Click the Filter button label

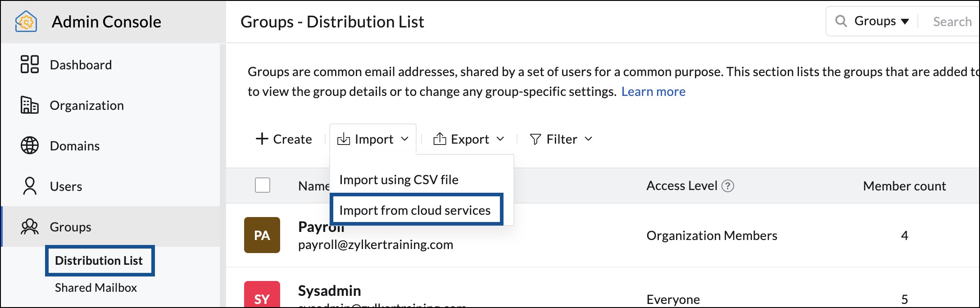tap(562, 139)
